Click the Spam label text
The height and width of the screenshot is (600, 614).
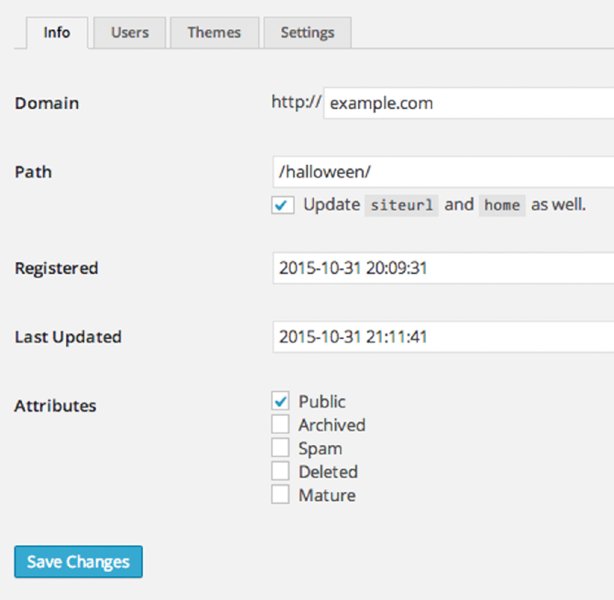320,449
